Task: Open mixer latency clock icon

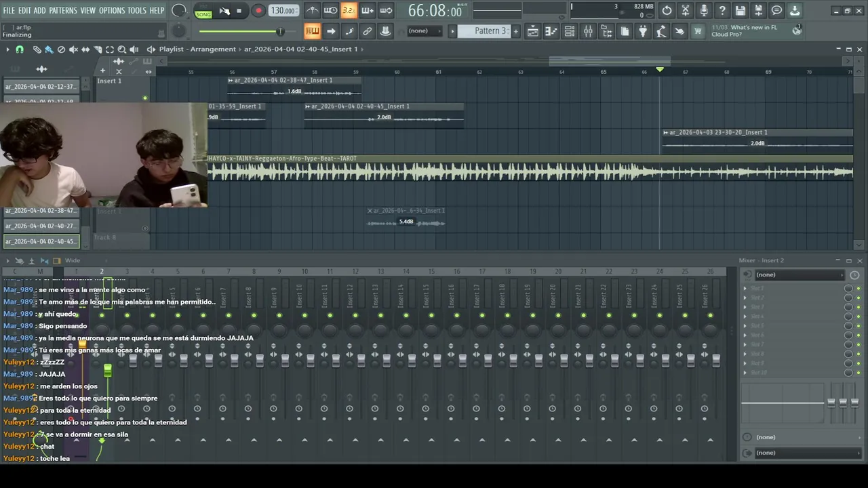Action: click(x=854, y=274)
